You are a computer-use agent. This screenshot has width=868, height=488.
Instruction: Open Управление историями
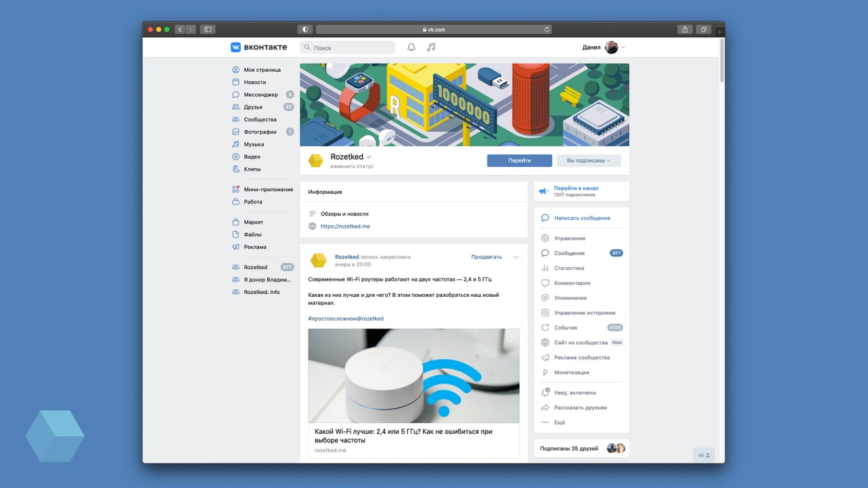pyautogui.click(x=585, y=313)
